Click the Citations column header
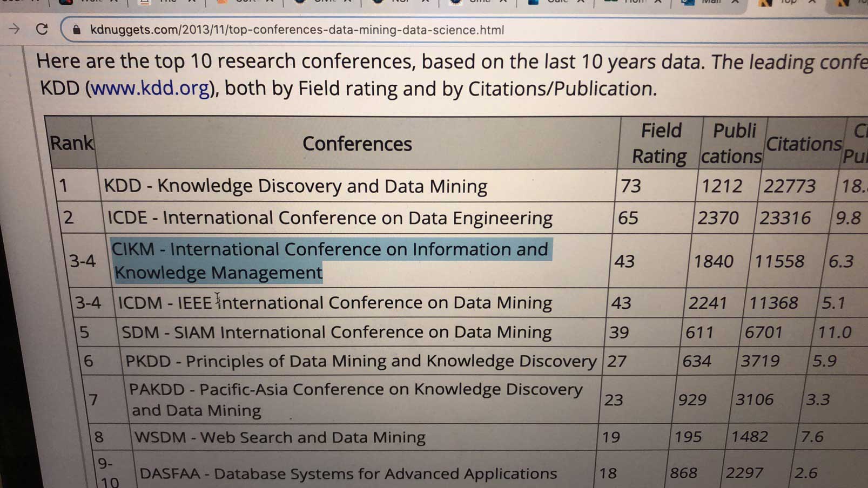 click(804, 144)
